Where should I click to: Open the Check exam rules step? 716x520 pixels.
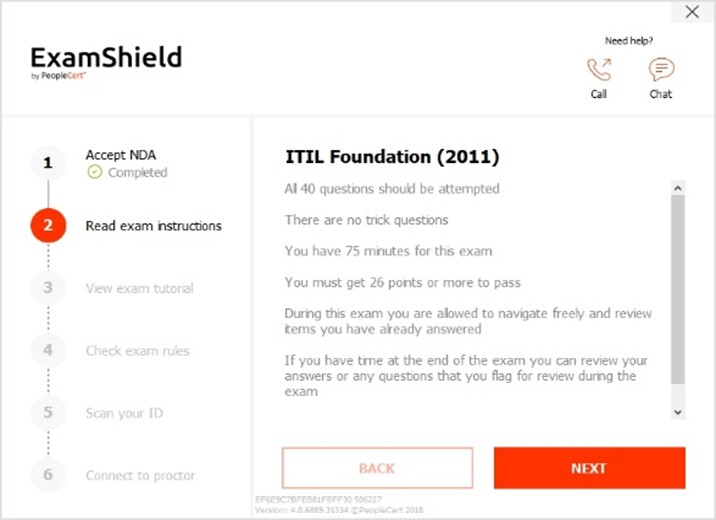137,351
